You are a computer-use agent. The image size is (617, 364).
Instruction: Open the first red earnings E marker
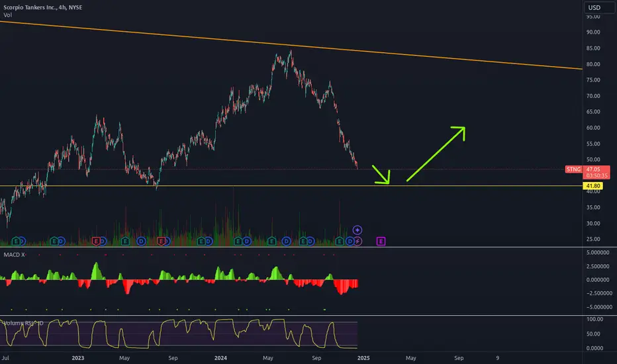point(96,241)
